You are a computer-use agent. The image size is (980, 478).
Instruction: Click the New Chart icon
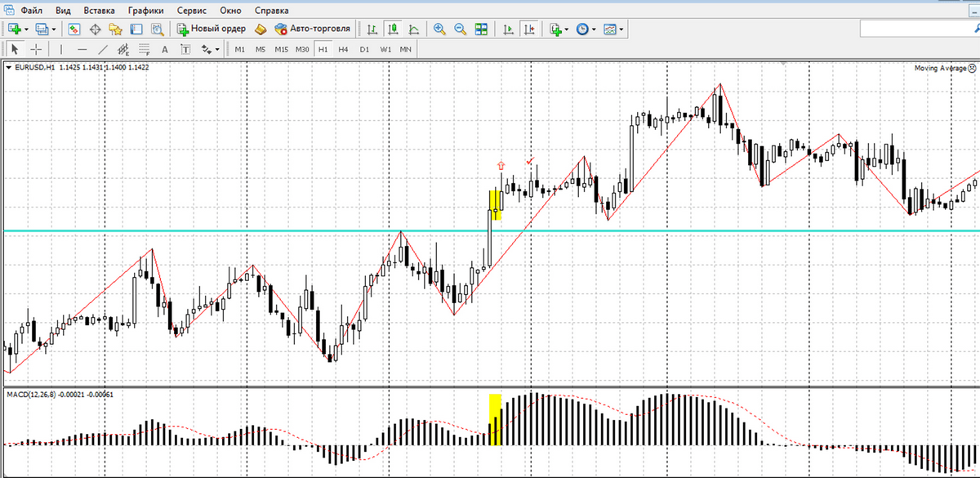coord(15,29)
